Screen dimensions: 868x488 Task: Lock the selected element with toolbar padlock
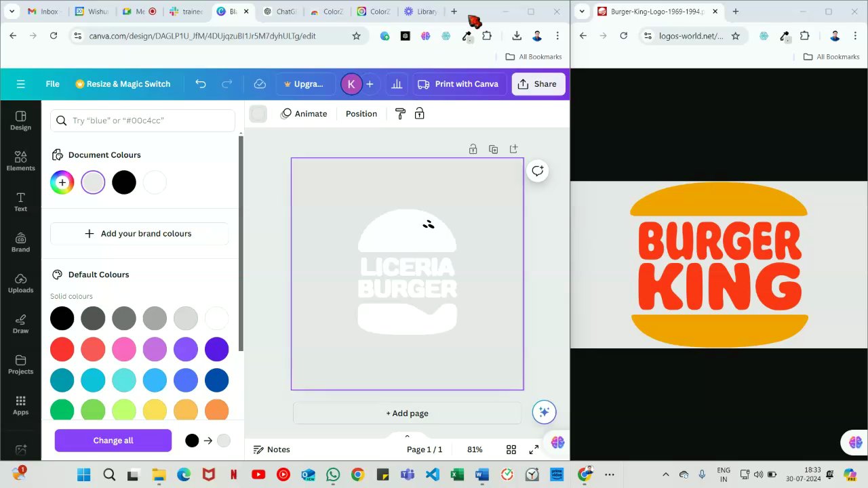click(419, 114)
